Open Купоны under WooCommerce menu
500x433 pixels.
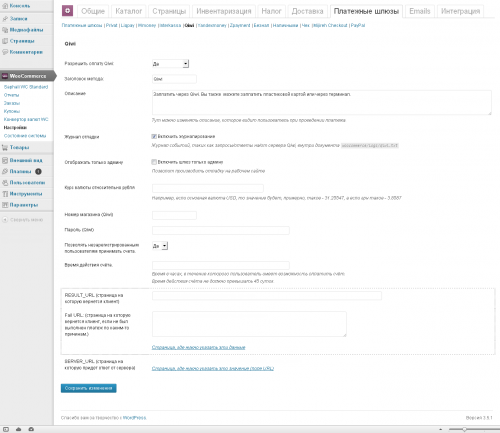click(x=12, y=111)
